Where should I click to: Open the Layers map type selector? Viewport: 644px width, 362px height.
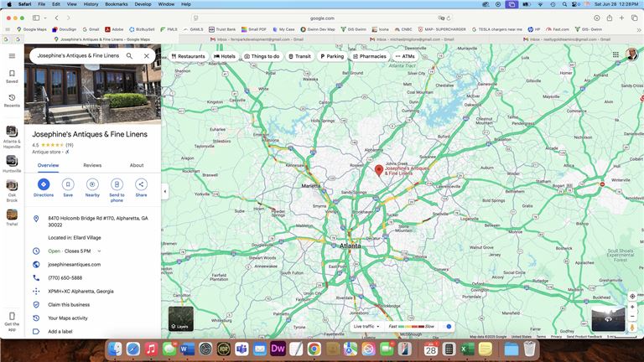(181, 319)
